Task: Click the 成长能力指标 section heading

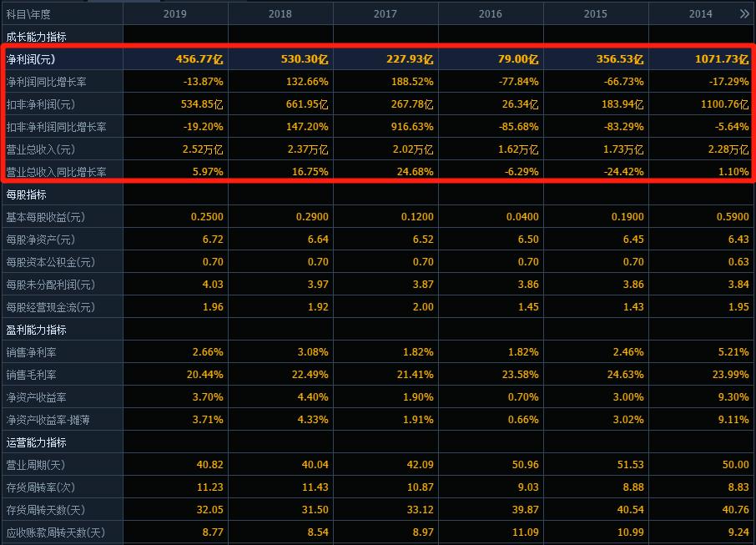Action: (x=36, y=37)
